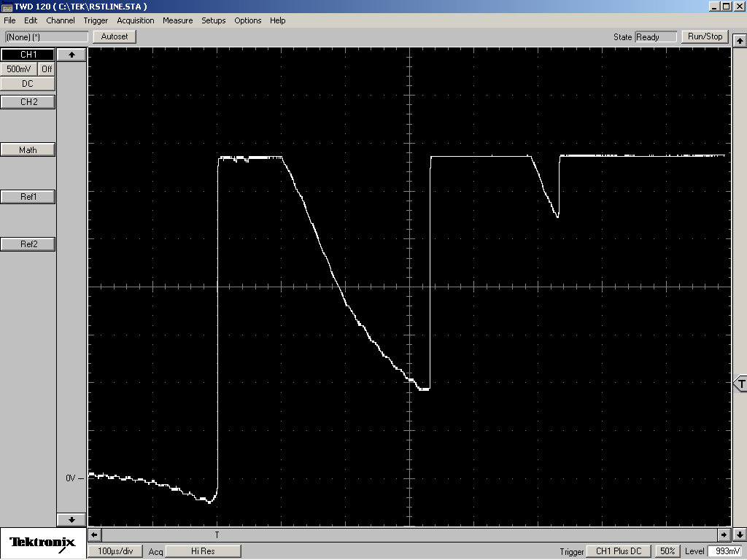Click the trigger level T marker
The width and height of the screenshot is (747, 560).
pyautogui.click(x=740, y=384)
